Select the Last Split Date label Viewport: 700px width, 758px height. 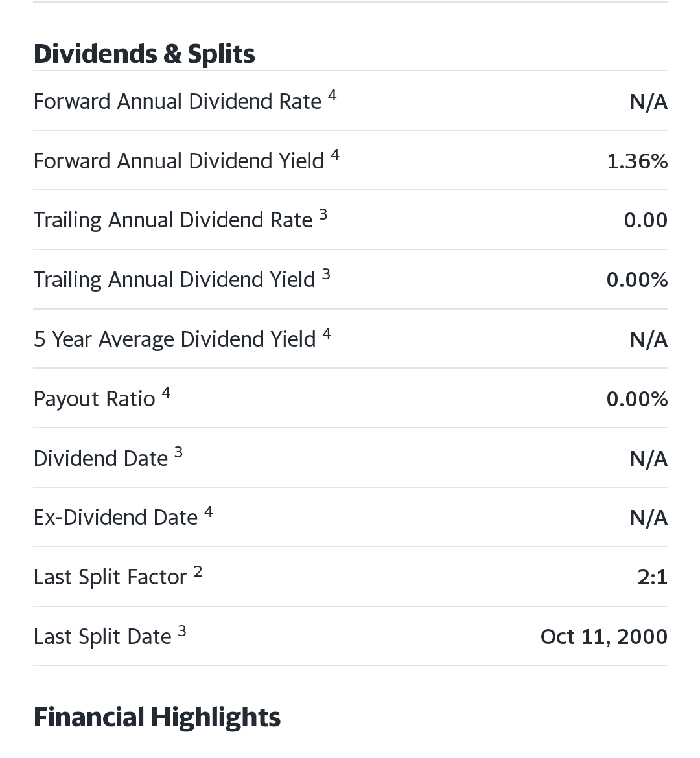(x=102, y=637)
